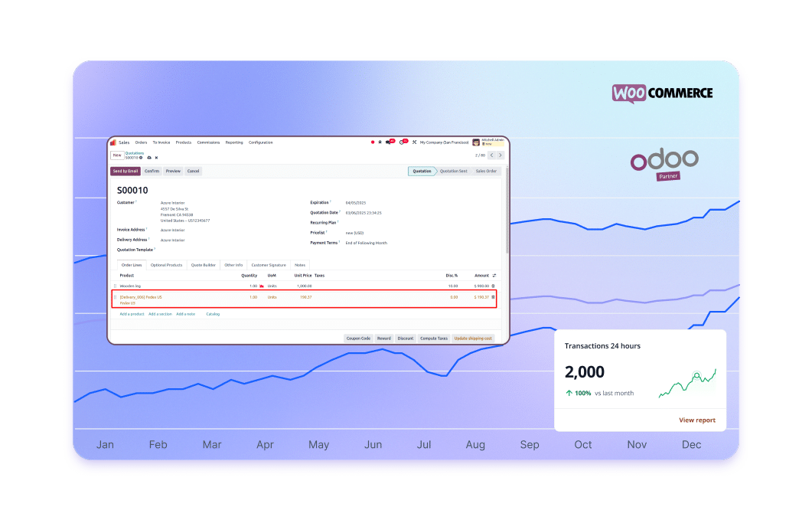Confirm the quotation
Screen dimensions: 812x520
point(152,171)
